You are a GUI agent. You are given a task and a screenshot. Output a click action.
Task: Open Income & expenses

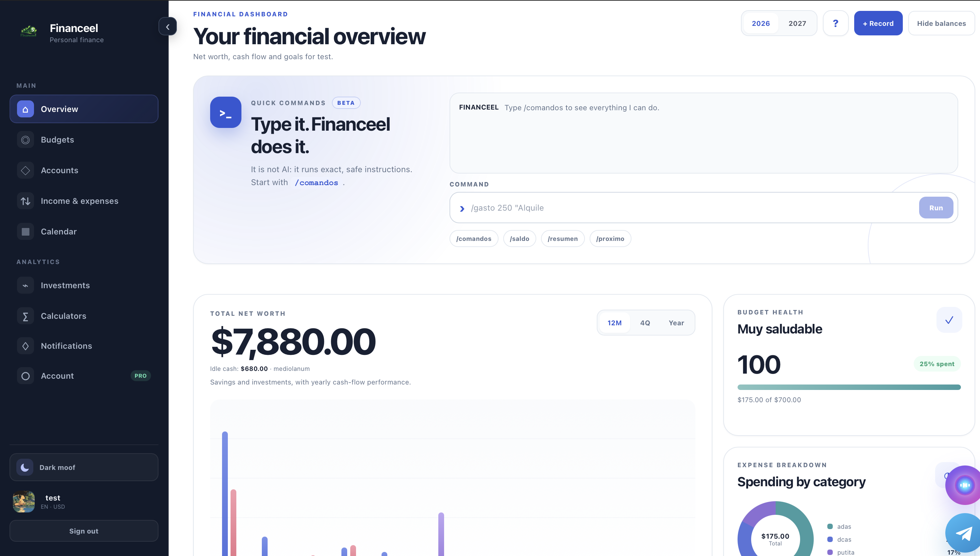tap(84, 201)
